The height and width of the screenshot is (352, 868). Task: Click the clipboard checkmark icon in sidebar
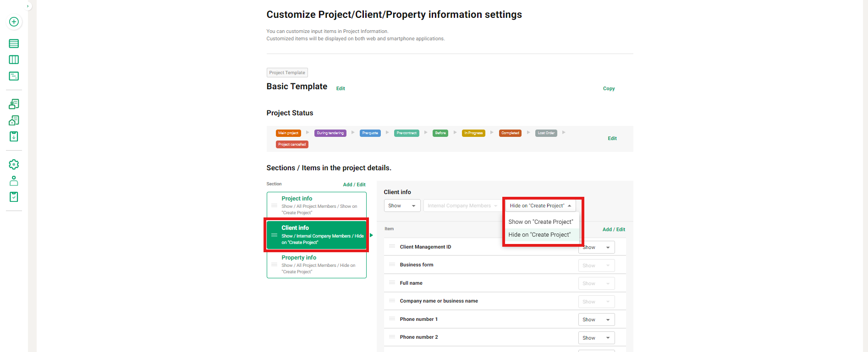14,197
